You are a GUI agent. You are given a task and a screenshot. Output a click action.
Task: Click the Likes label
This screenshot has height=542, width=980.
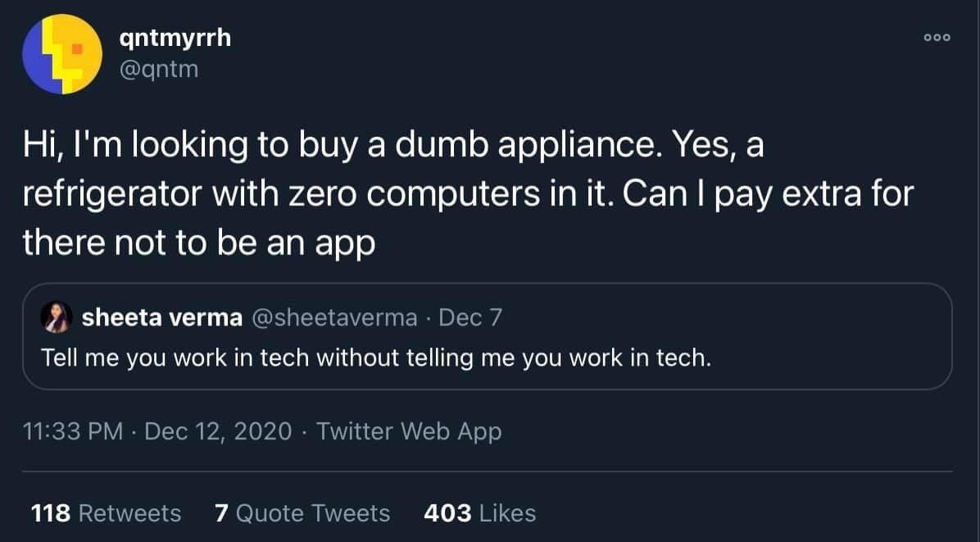pos(507,513)
